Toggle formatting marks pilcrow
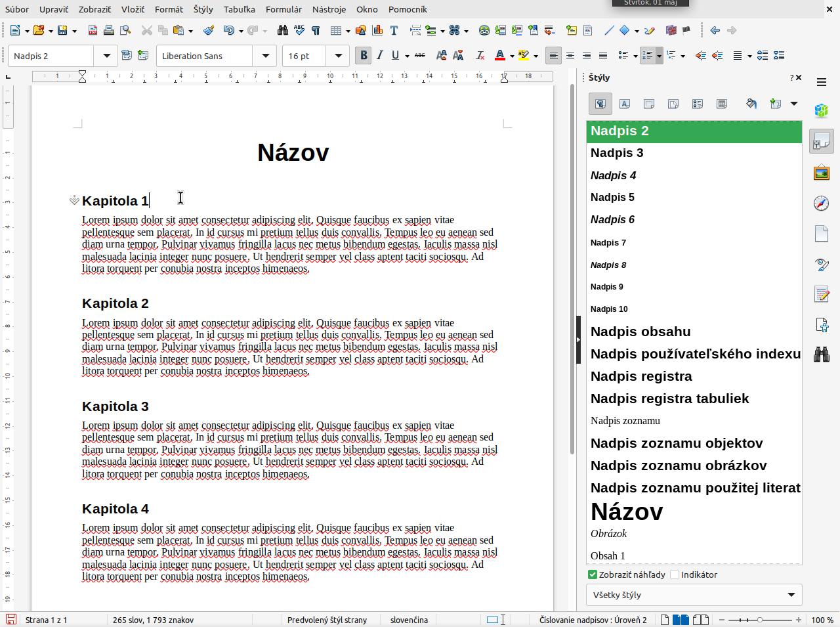Screen dimensions: 840x627 pos(316,30)
